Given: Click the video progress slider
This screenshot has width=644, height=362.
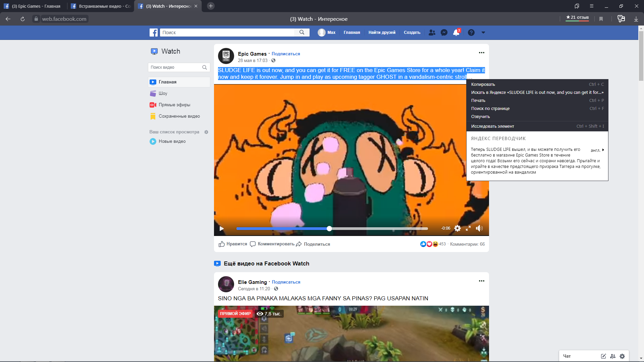Looking at the screenshot, I should tap(332, 229).
